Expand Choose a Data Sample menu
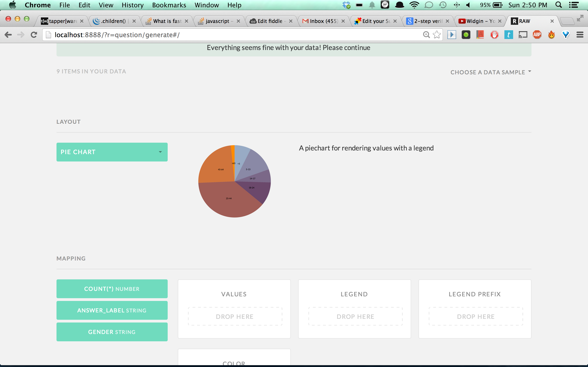 click(x=491, y=72)
